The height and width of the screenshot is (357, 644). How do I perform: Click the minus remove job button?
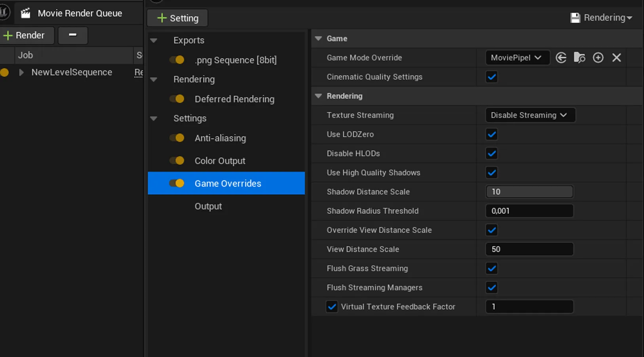[x=73, y=35]
